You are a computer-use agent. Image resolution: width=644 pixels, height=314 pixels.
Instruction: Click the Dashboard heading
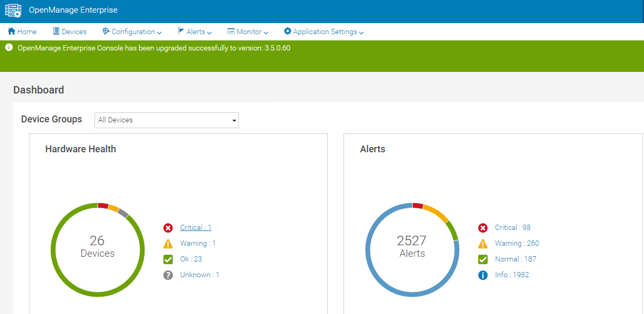[38, 90]
